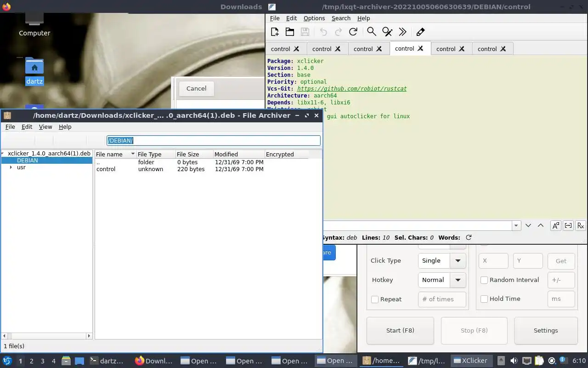The image size is (588, 368).
Task: Select the '..' parent folder row
Action: click(x=201, y=162)
